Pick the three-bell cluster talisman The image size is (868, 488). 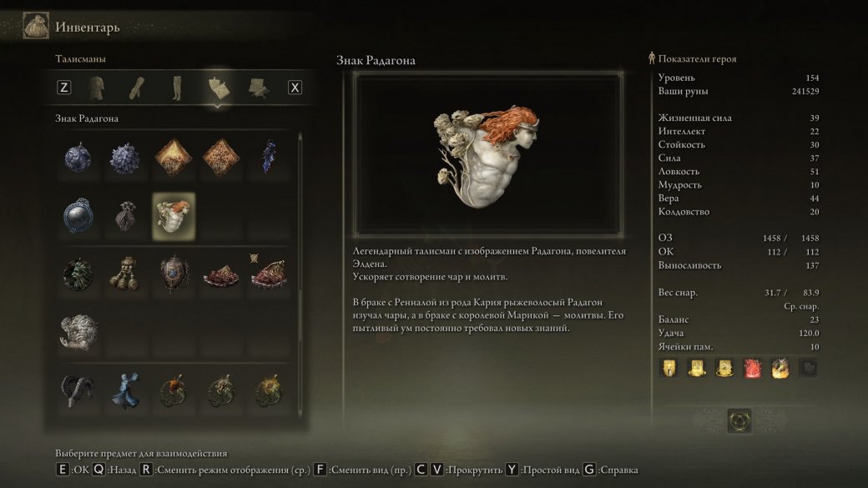[x=126, y=274]
